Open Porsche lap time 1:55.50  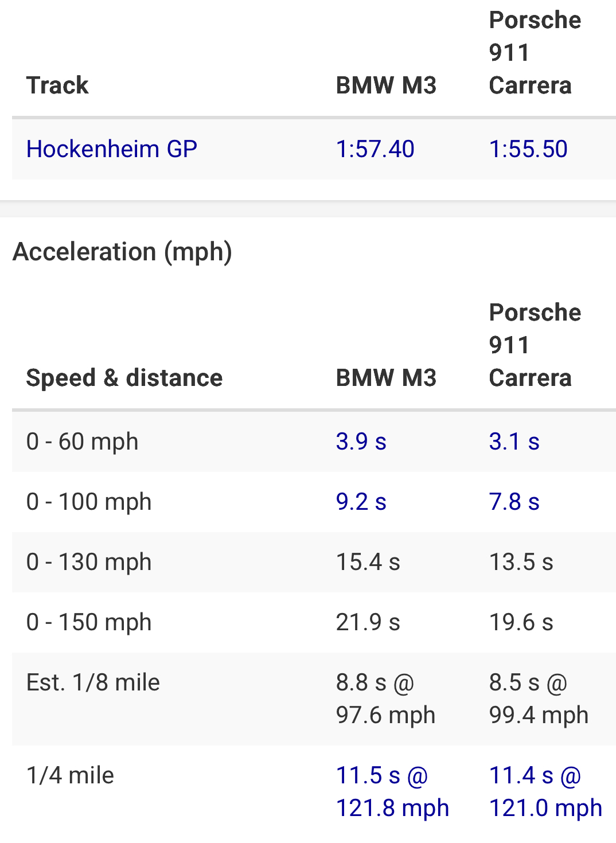coord(528,149)
